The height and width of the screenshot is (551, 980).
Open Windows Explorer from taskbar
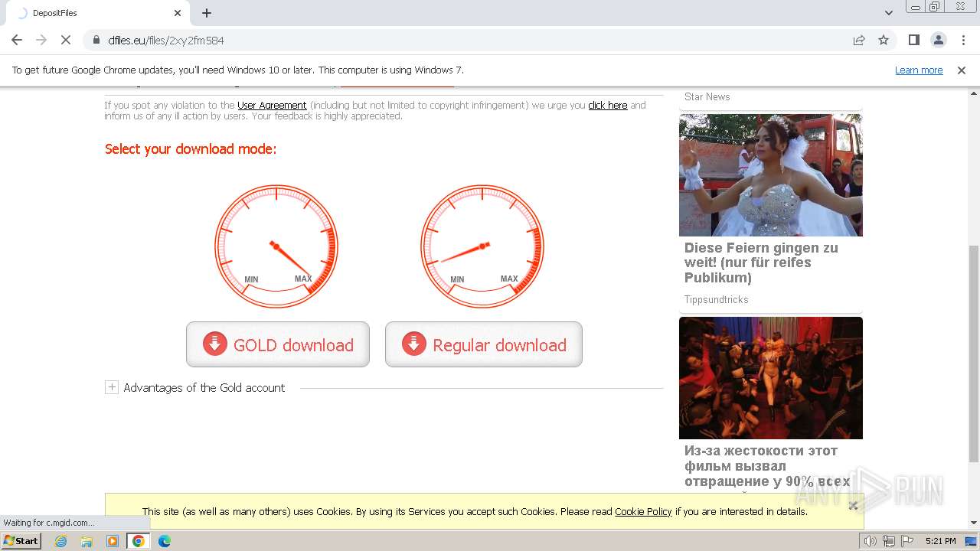point(87,541)
